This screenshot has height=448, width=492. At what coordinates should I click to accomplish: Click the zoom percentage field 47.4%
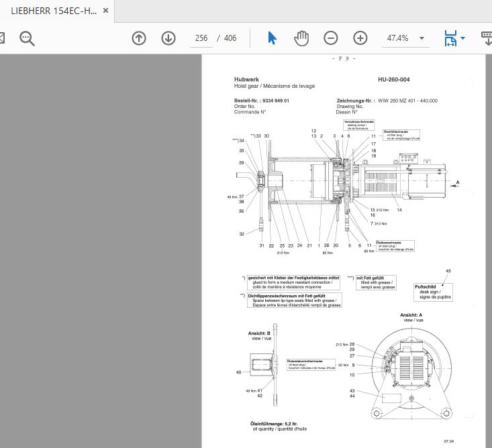pos(397,38)
